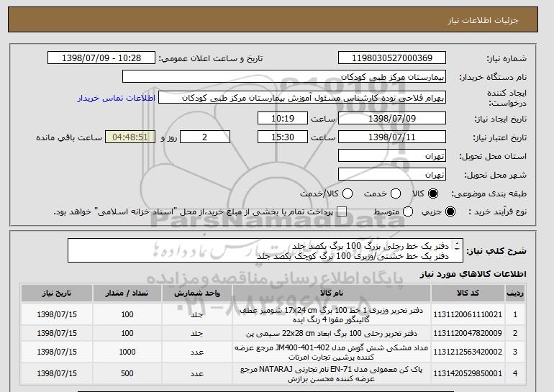Click the پاک کن معمولی NATARAJ item name
The width and height of the screenshot is (554, 392).
(x=332, y=373)
